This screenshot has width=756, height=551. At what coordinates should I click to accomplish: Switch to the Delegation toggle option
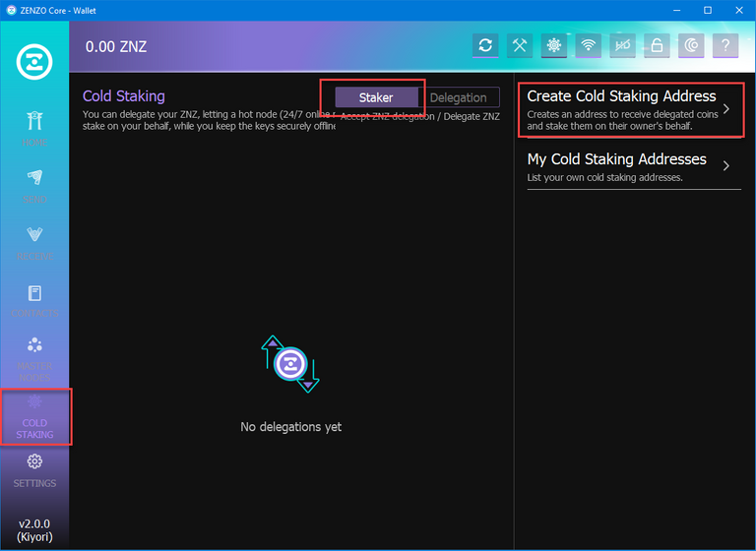tap(459, 97)
